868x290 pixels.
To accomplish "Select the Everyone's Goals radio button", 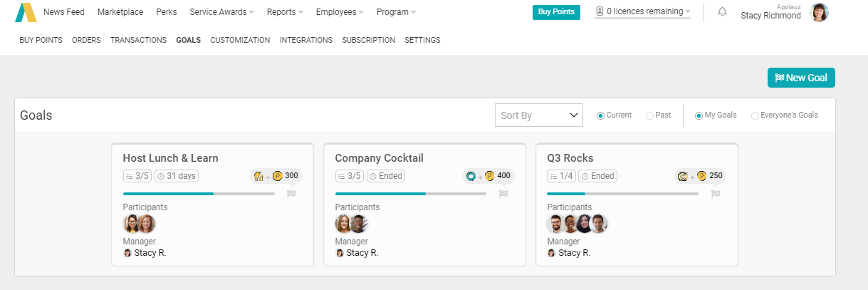I will 755,115.
